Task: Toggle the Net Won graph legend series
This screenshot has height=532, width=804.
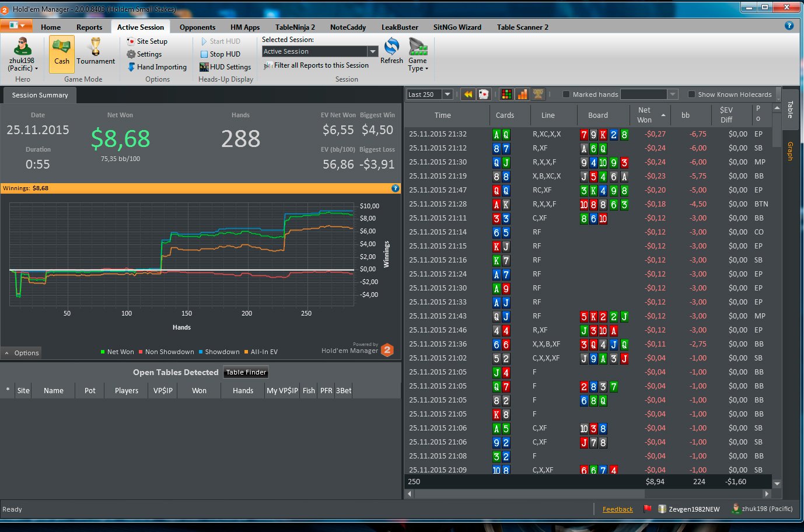Action: tap(117, 352)
